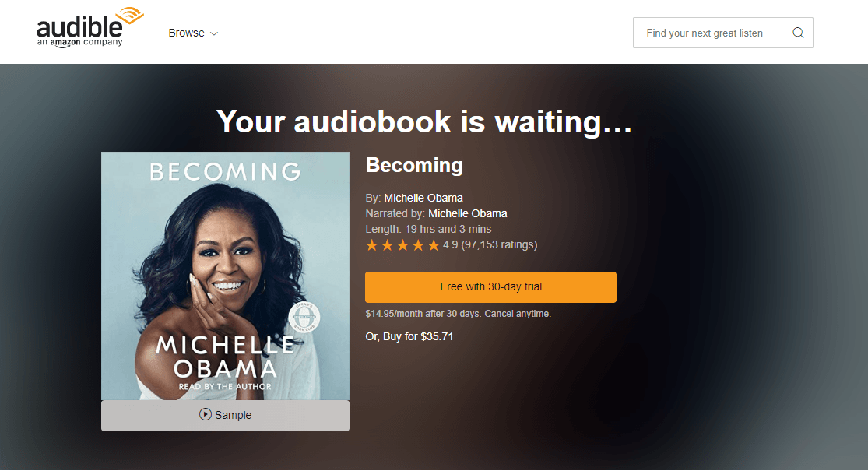Click the play icon beside Sample
The image size is (868, 471).
coord(206,414)
